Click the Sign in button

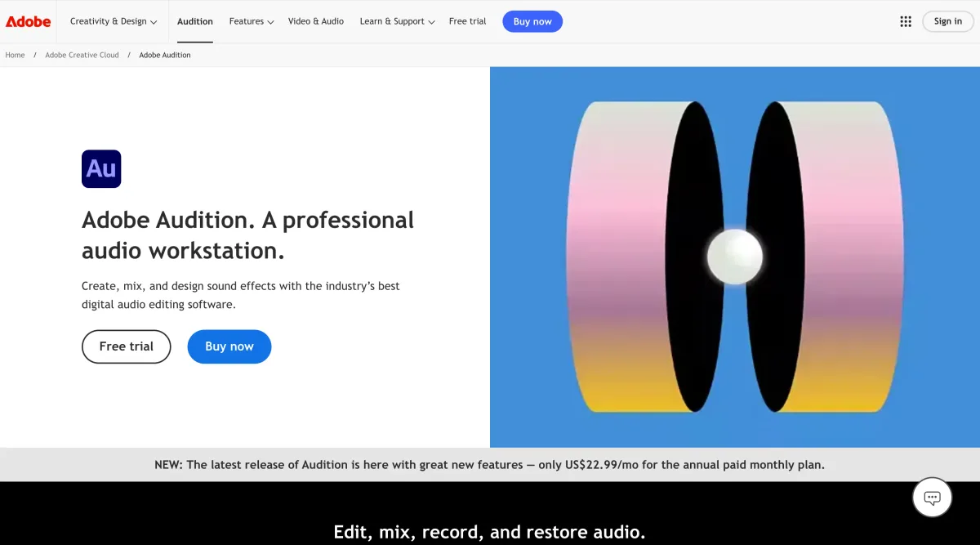coord(947,21)
